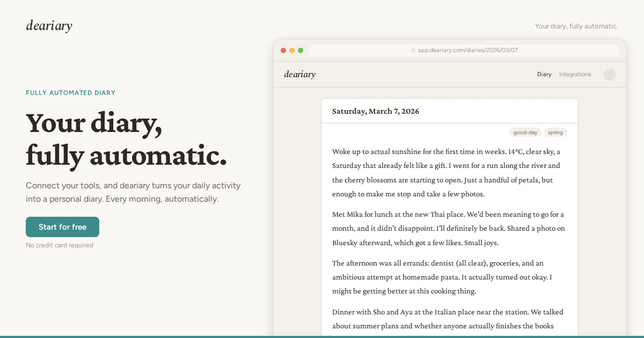644x338 pixels.
Task: Click the Start for free button
Action: 62,226
